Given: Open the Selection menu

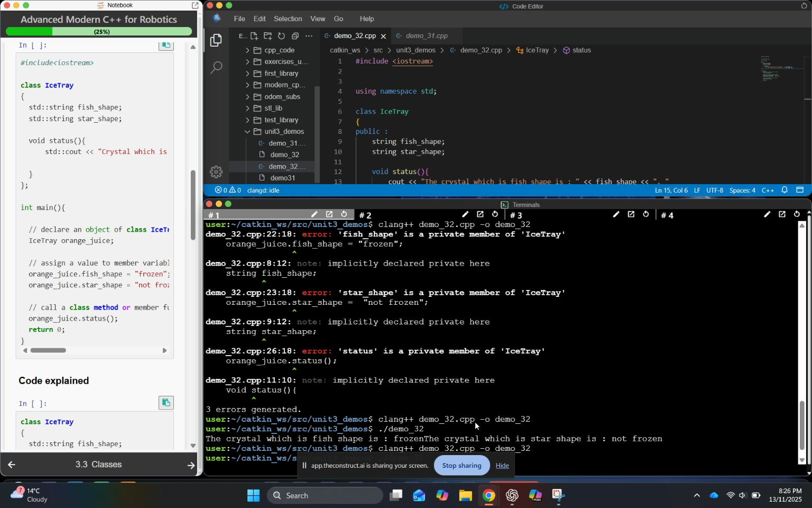Looking at the screenshot, I should [288, 19].
